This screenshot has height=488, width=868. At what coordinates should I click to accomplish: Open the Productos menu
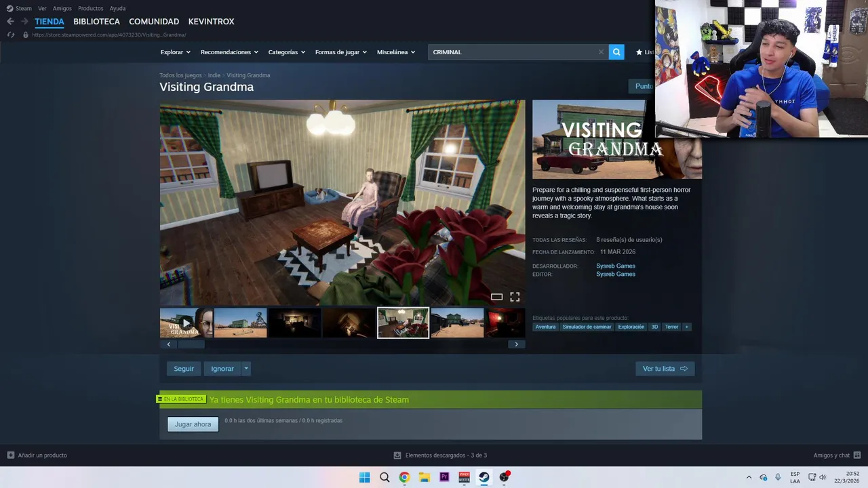(x=91, y=9)
